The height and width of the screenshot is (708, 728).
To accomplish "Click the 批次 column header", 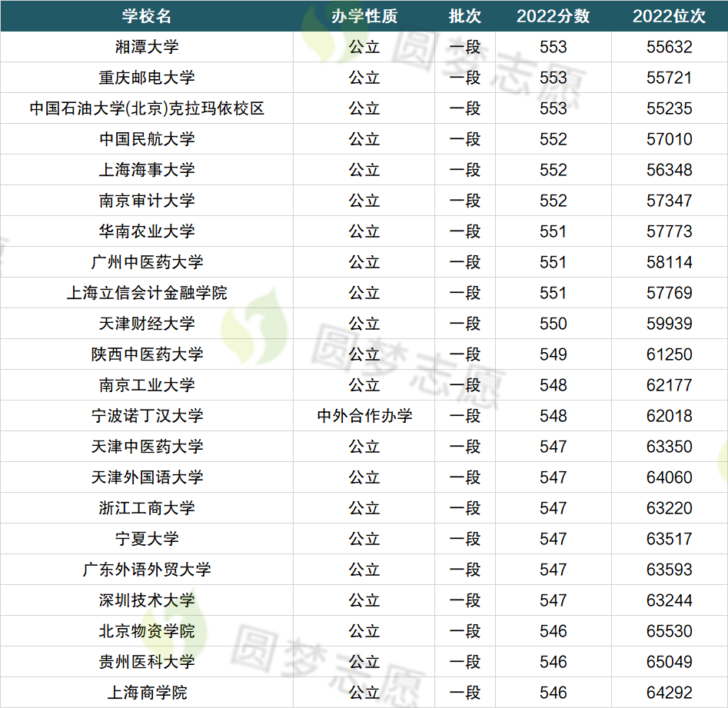I will (x=465, y=16).
